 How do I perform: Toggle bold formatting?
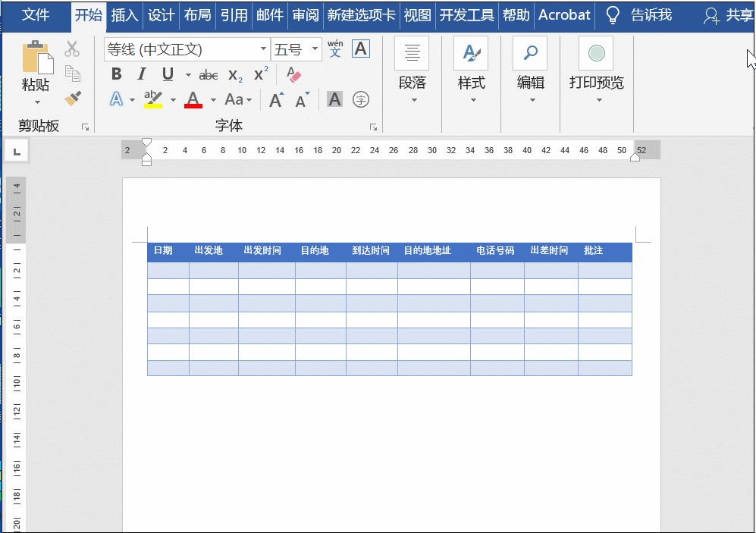[116, 74]
